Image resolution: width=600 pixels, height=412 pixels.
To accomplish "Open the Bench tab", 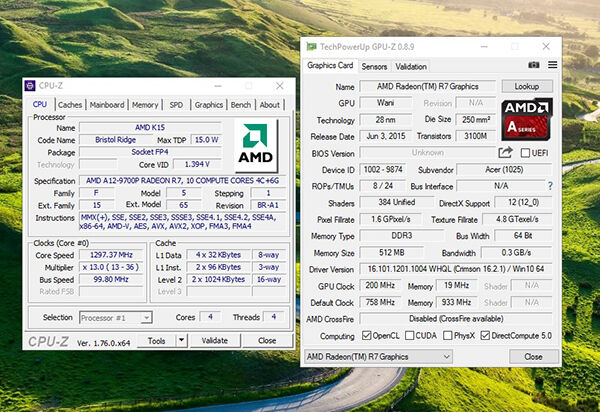I will tap(241, 105).
